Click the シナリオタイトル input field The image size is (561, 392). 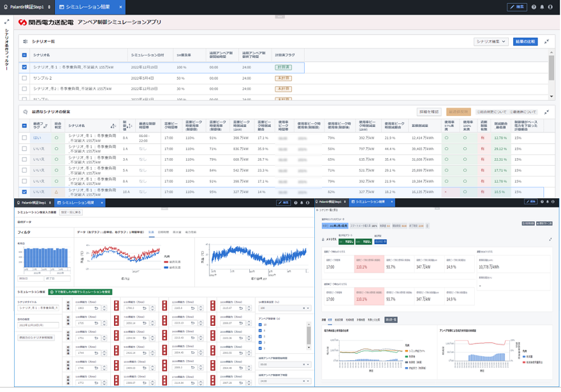tap(38, 308)
